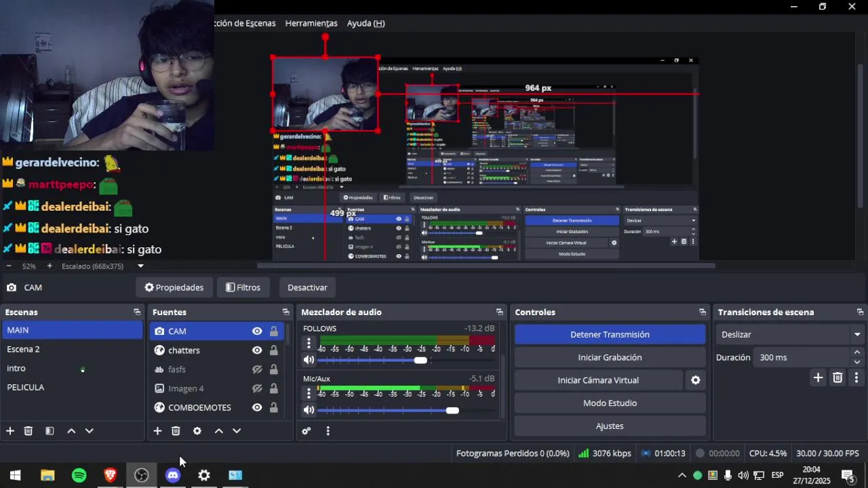Decrease transition duration stepper down
Image resolution: width=868 pixels, height=488 pixels.
coord(856,362)
